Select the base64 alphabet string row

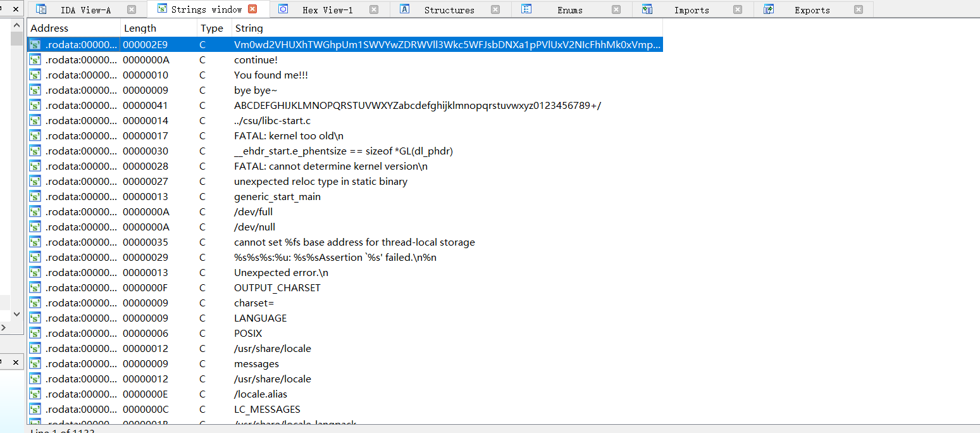[417, 106]
